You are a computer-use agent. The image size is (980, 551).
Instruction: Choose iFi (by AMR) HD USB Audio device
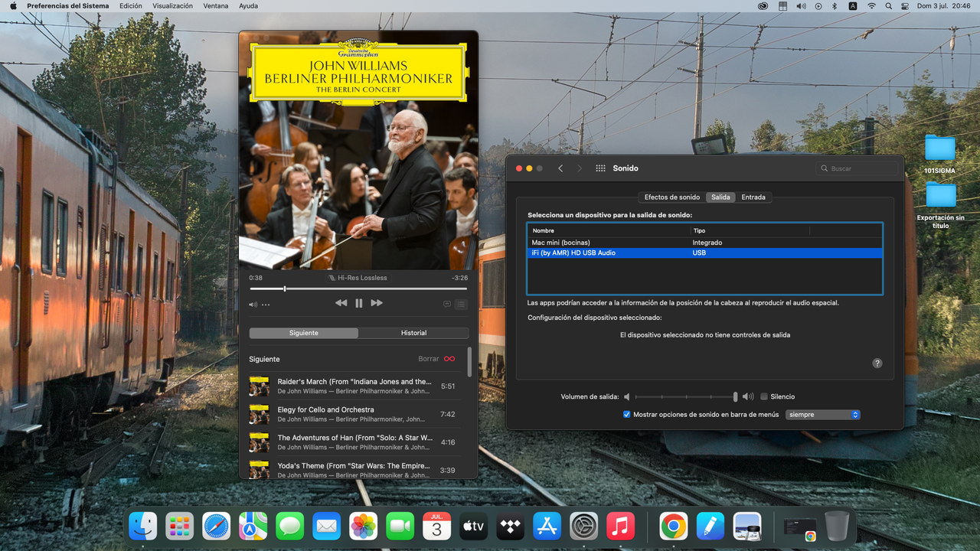pos(704,253)
